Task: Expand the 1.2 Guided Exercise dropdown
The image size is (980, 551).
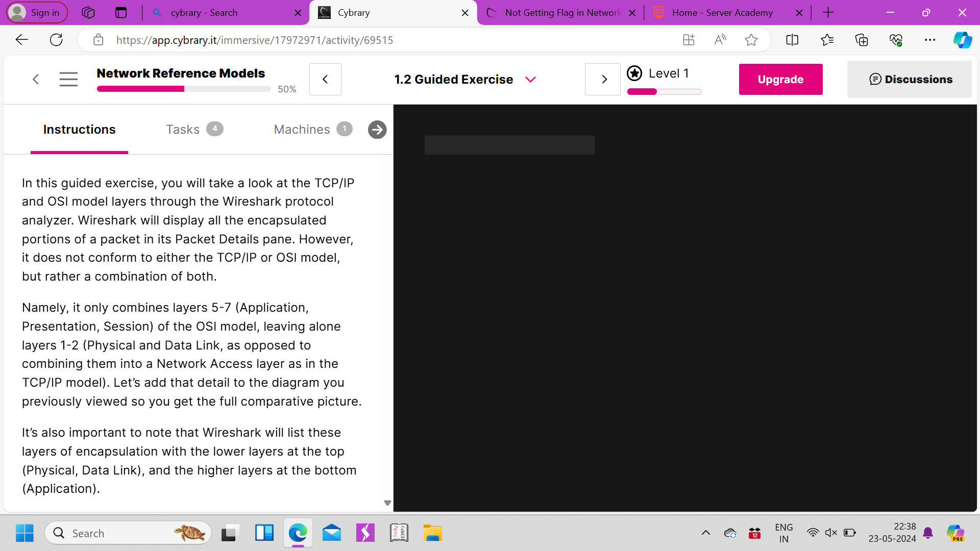Action: click(x=530, y=79)
